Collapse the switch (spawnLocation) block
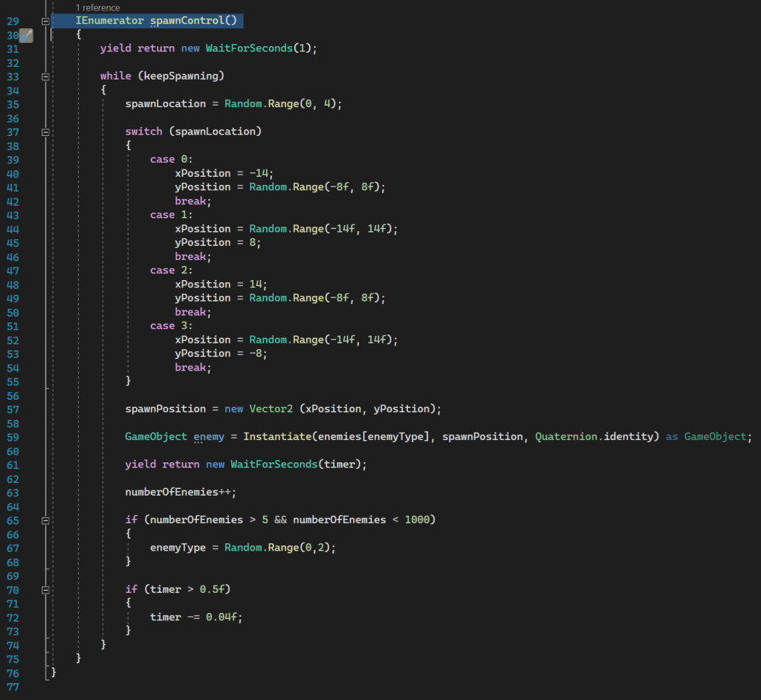 click(46, 132)
